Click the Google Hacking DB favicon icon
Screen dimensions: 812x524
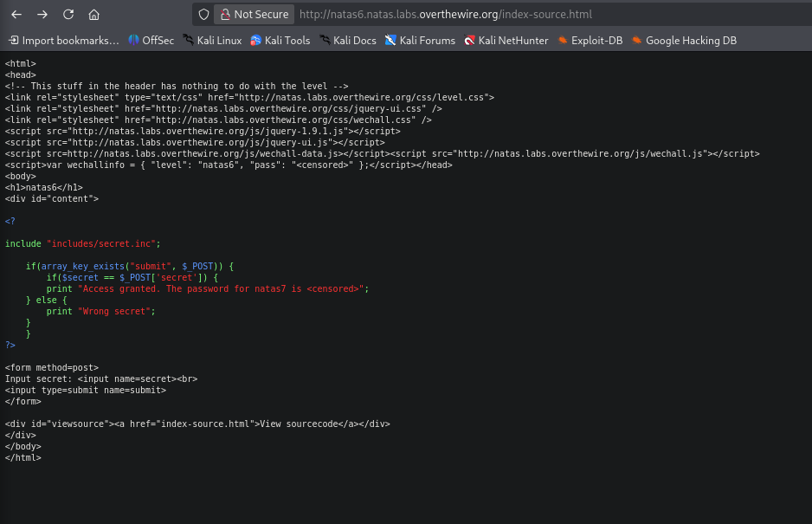click(637, 41)
